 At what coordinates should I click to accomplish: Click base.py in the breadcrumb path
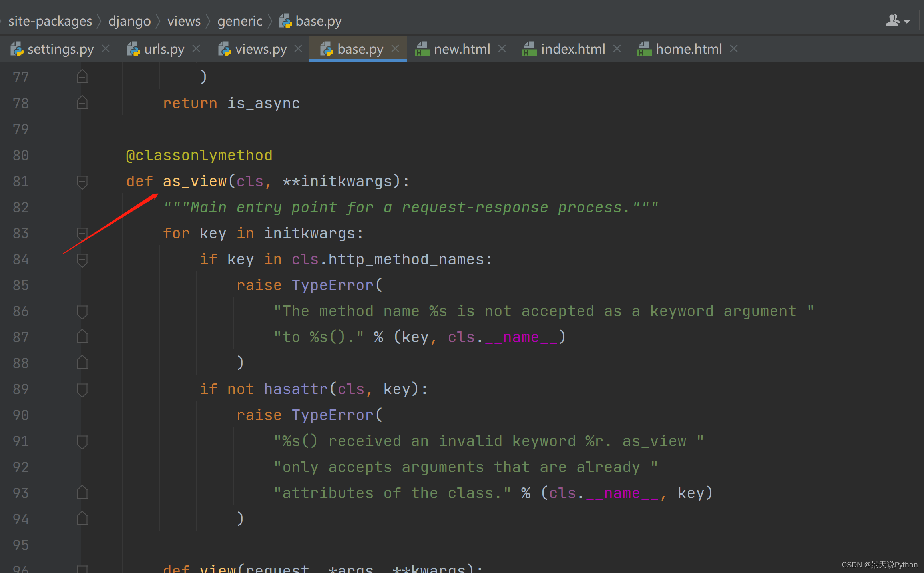[319, 21]
